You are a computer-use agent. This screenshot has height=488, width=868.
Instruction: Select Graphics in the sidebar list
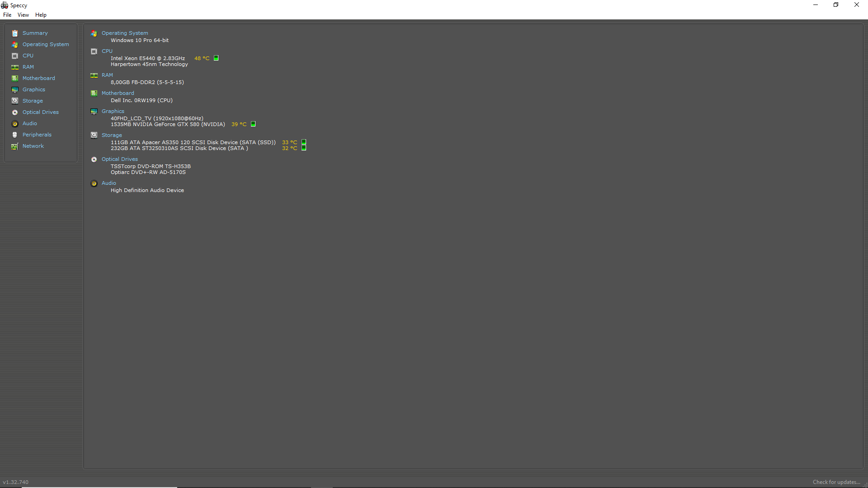34,89
